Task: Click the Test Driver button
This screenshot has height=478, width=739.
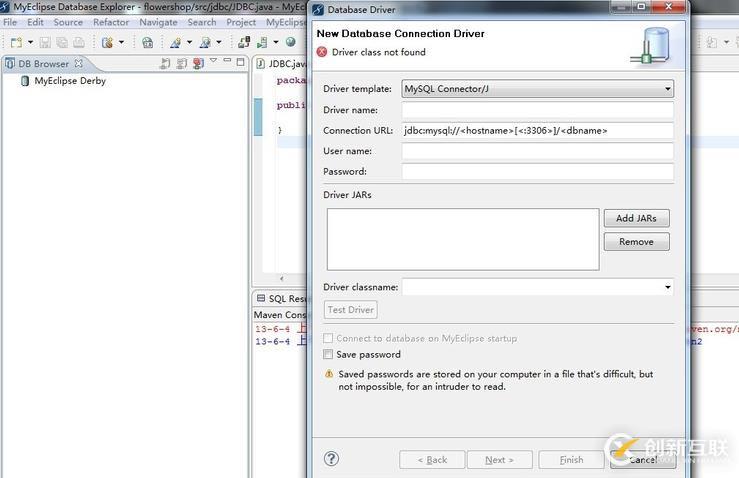Action: [x=351, y=310]
